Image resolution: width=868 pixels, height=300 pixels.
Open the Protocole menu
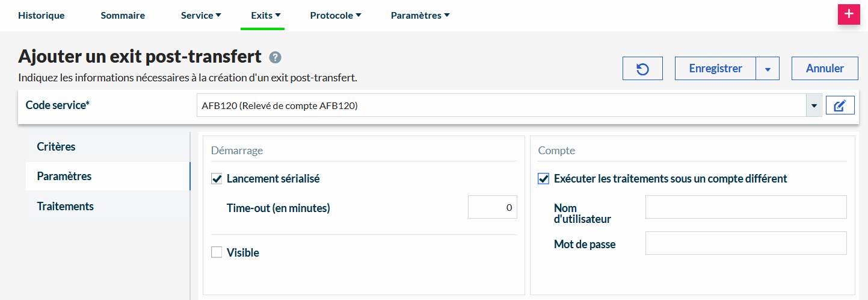(x=335, y=16)
